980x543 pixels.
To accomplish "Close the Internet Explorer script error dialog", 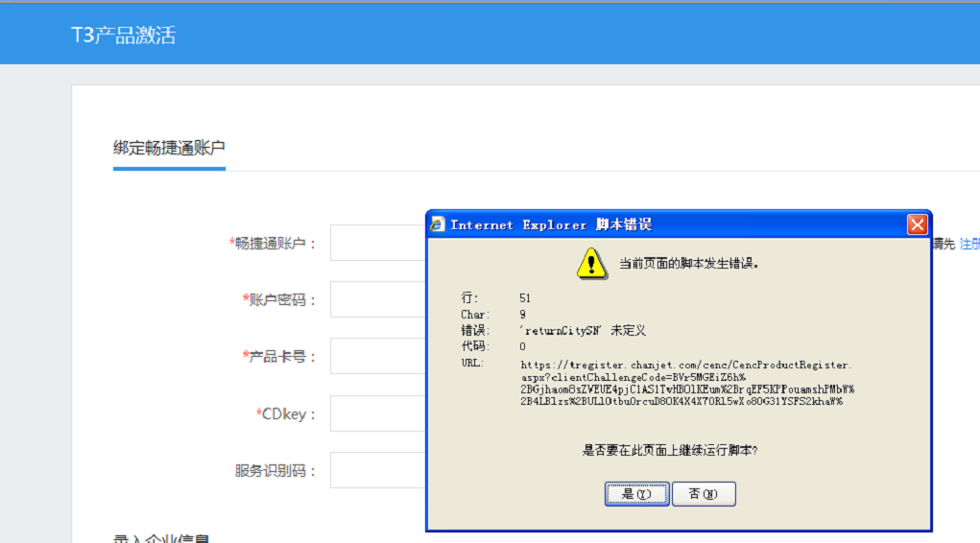I will 917,224.
